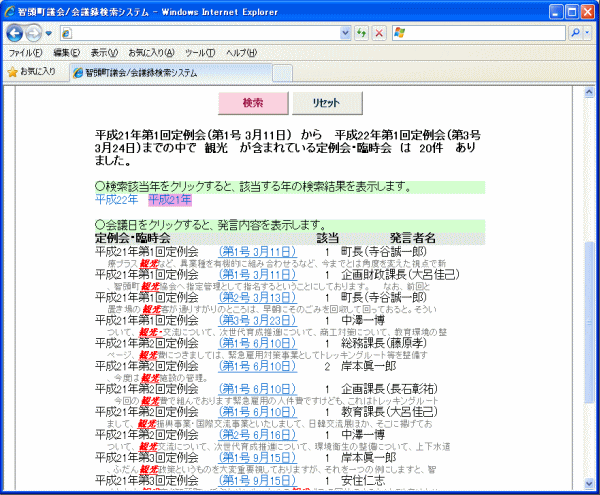Open the 第2号 6月16日 meeting link

pyautogui.click(x=258, y=435)
